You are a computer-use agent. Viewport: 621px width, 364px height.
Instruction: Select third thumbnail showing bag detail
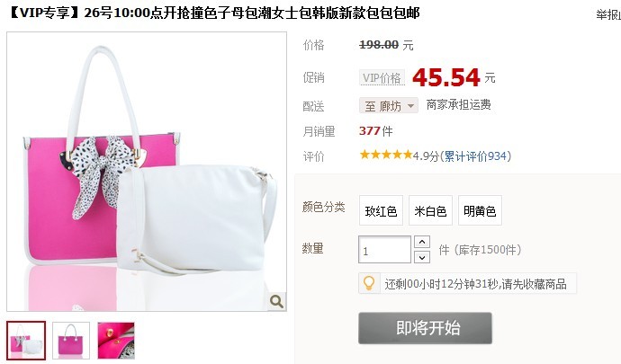(x=116, y=341)
